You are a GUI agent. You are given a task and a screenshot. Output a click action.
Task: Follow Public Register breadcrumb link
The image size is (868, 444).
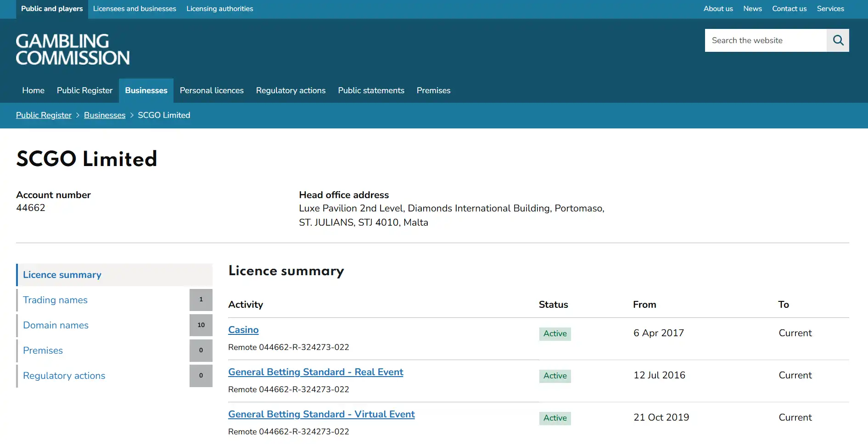(x=44, y=115)
